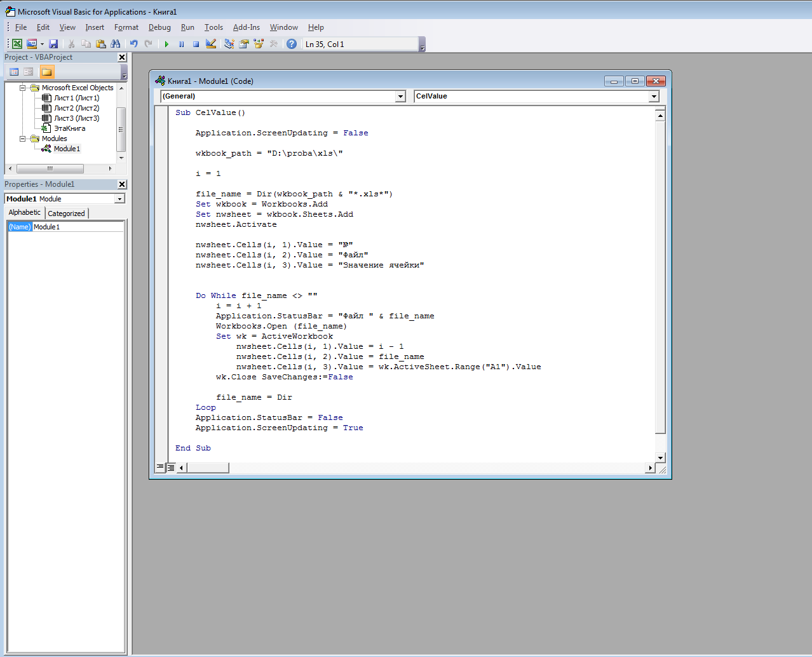This screenshot has width=812, height=657.
Task: Open the Insert object dropdown arrow
Action: coord(42,44)
